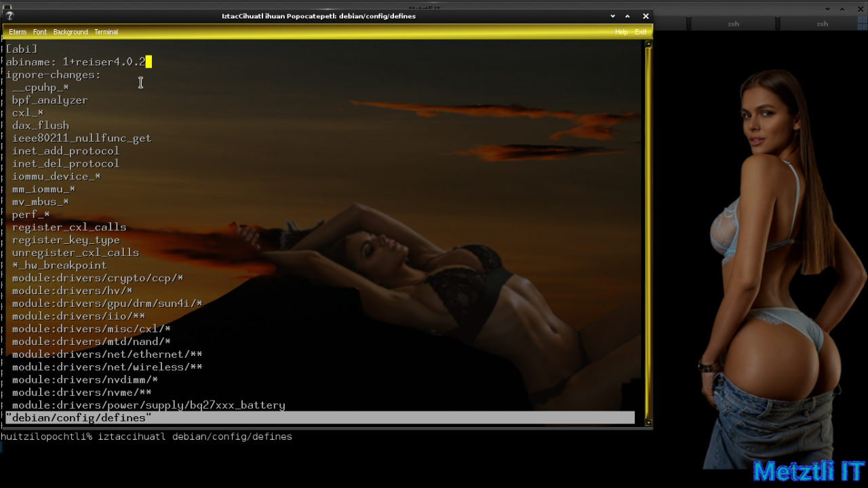Screen dimensions: 868x488
Task: Click the module:drivers/misc/cxl/* line
Action: click(91, 329)
